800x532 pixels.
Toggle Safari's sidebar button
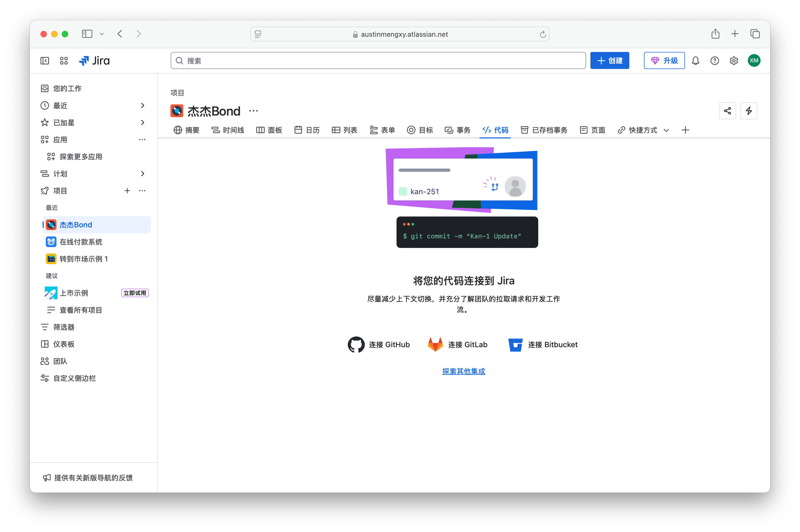[x=87, y=34]
